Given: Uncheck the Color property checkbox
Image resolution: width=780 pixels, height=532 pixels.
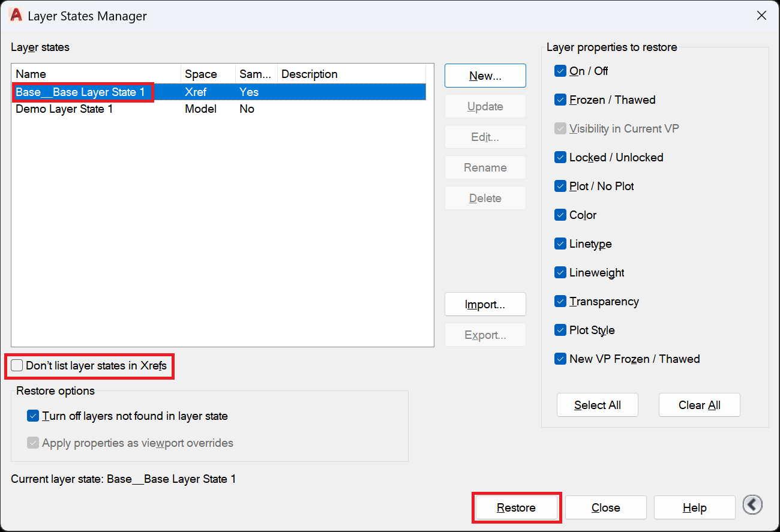Looking at the screenshot, I should pos(560,215).
